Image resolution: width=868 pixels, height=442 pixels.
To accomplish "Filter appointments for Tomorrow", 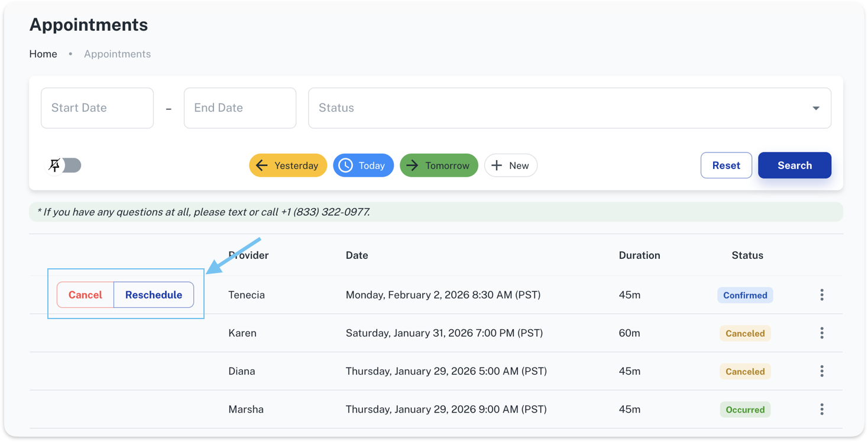I will point(439,165).
